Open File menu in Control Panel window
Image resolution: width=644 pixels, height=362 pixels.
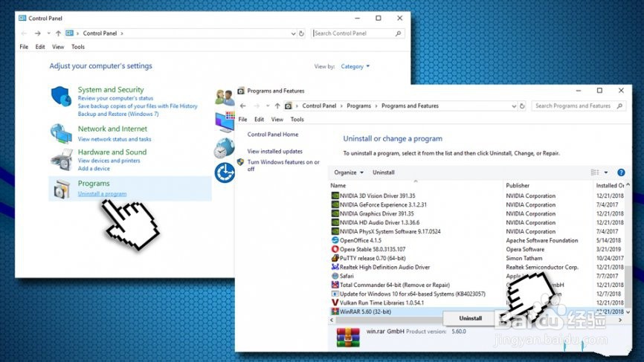[24, 47]
